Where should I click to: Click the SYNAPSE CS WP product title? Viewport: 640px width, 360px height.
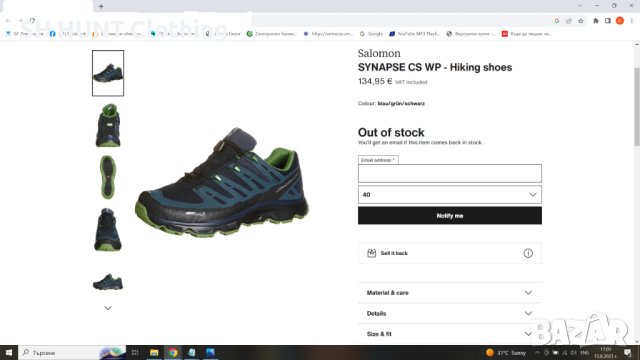[x=435, y=67]
